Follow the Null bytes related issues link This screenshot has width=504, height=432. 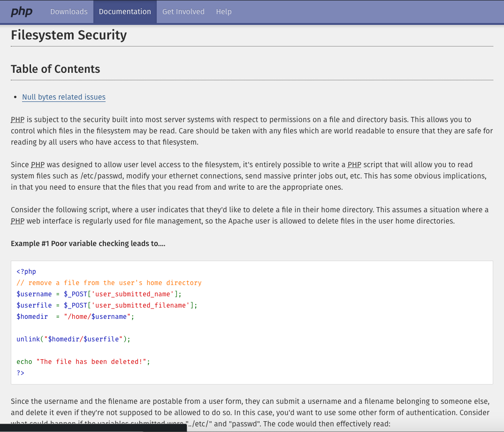64,97
